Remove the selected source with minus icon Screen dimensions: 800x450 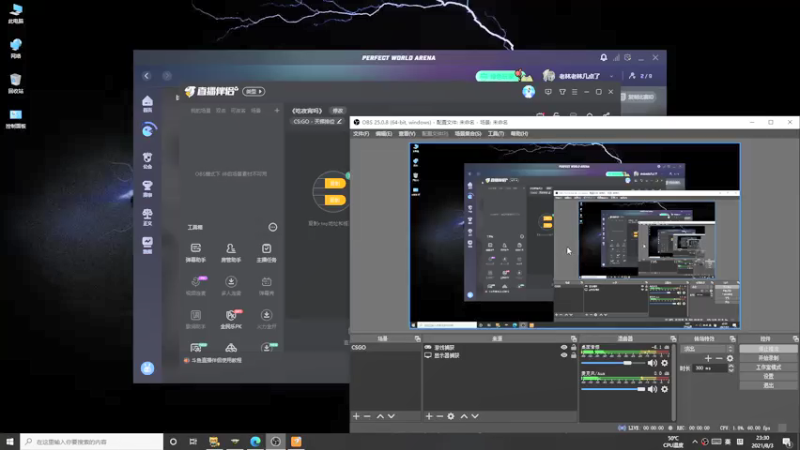tap(439, 416)
